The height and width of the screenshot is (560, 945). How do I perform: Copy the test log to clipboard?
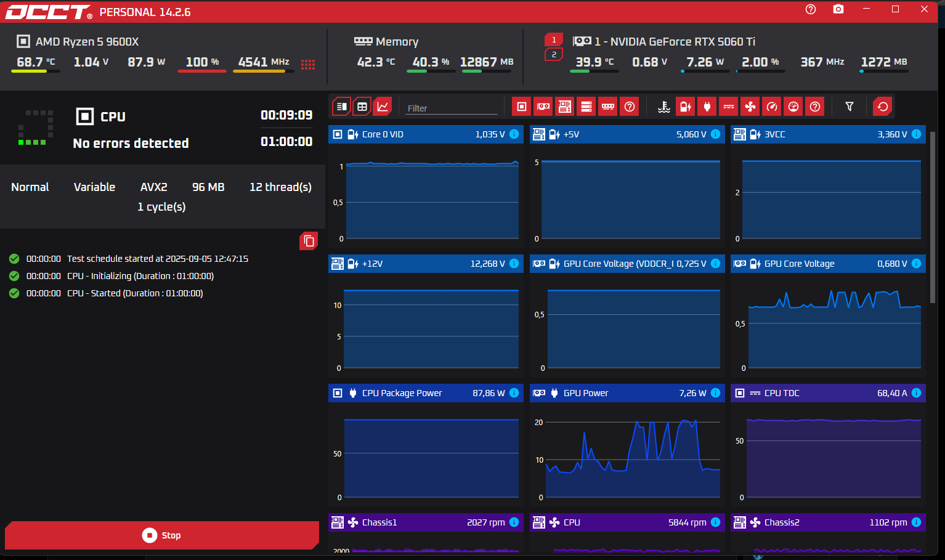309,241
